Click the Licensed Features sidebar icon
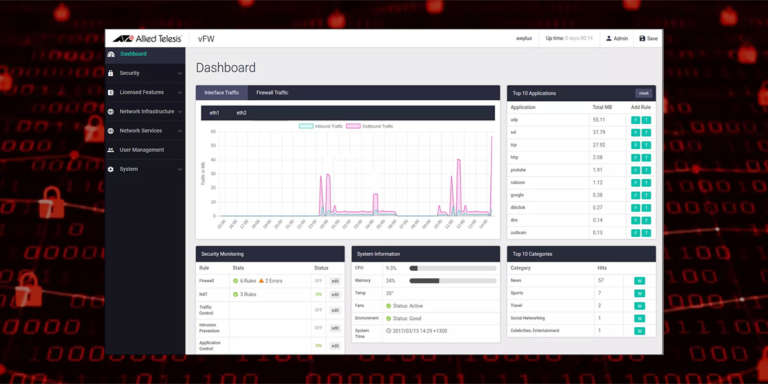 (x=111, y=92)
